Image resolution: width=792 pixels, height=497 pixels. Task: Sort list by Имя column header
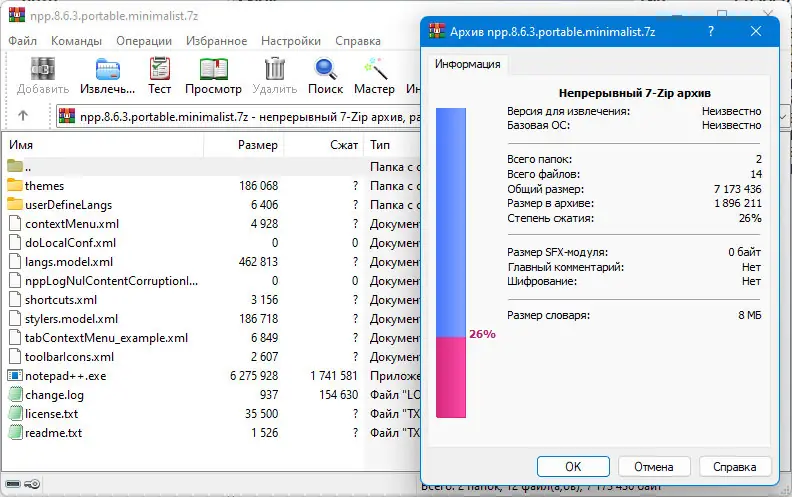pos(104,145)
